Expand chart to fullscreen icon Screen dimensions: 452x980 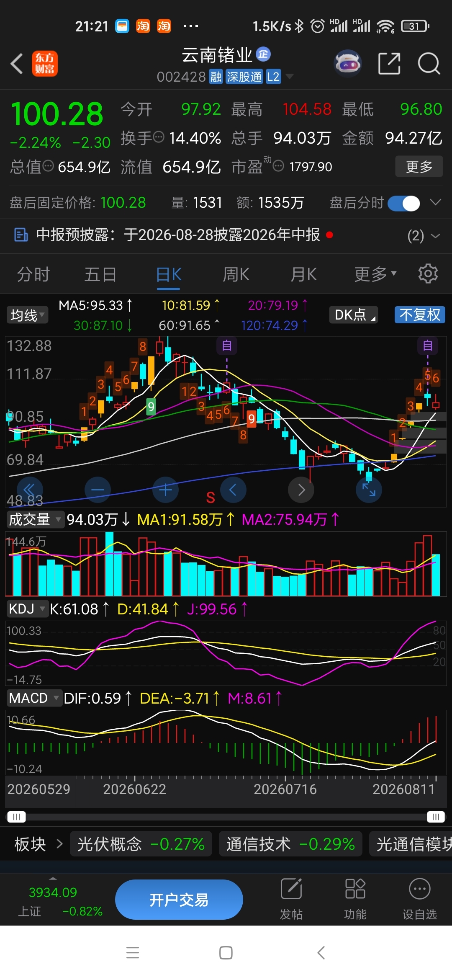tap(369, 490)
